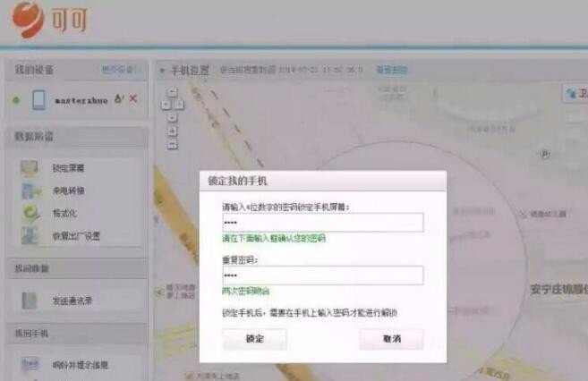Click the green online status dot for masterzhuo
The width and height of the screenshot is (588, 381).
click(x=16, y=100)
